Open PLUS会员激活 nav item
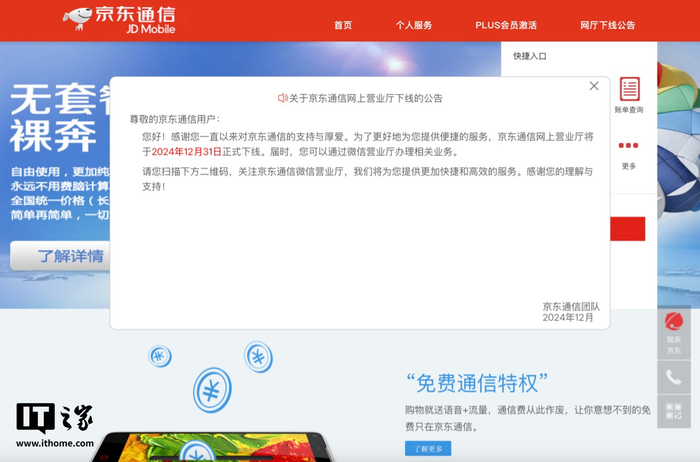700x462 pixels. pyautogui.click(x=506, y=25)
